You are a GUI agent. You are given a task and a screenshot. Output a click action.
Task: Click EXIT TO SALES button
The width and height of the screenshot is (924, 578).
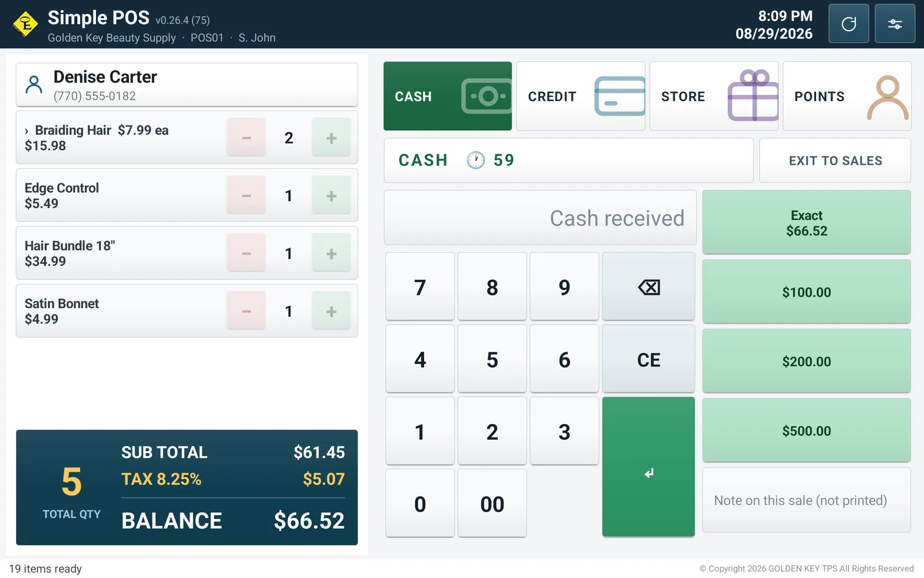[x=835, y=161]
